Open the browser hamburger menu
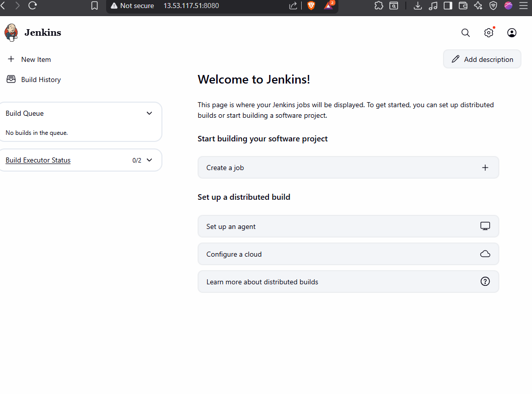The width and height of the screenshot is (532, 394). click(x=523, y=6)
